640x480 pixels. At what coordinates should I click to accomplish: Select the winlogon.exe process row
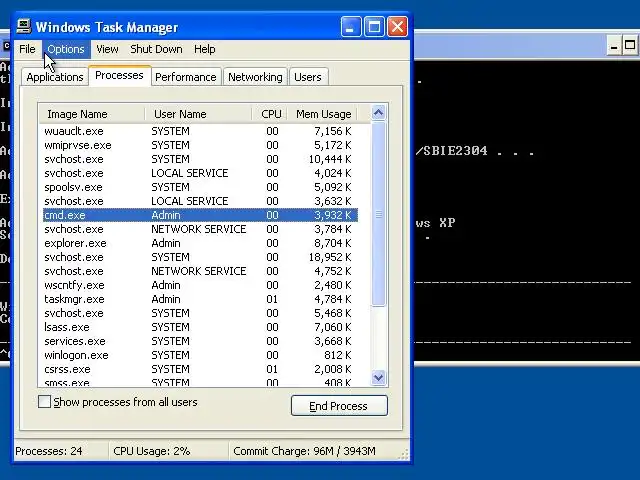click(200, 355)
